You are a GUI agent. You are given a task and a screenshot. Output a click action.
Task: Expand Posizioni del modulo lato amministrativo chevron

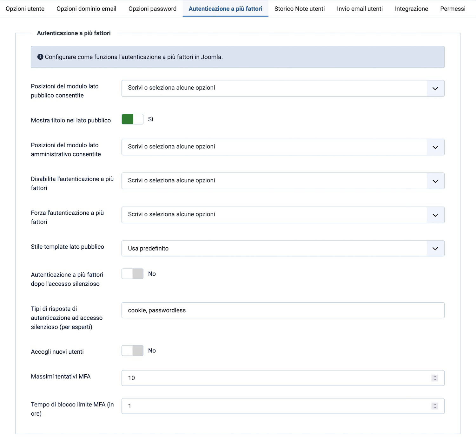pyautogui.click(x=435, y=147)
